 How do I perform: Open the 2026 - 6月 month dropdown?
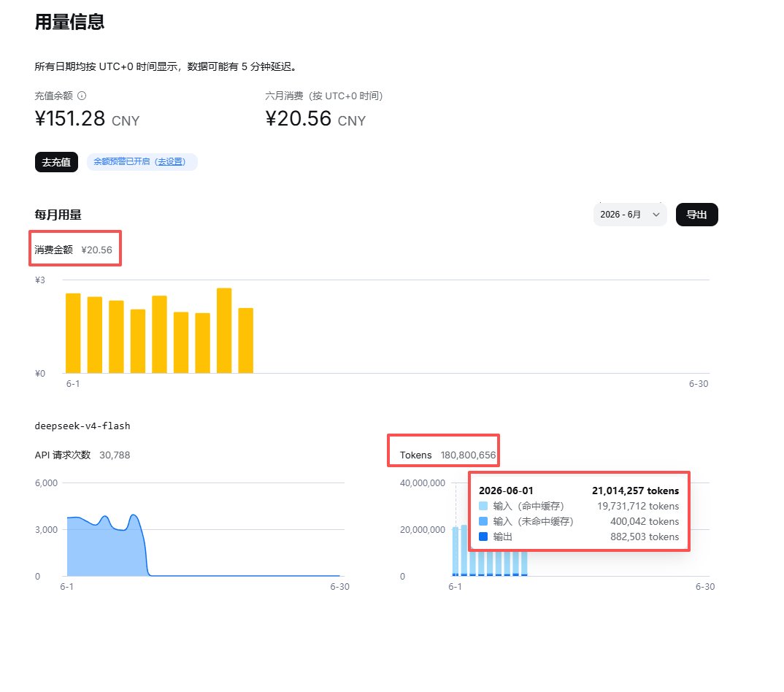pyautogui.click(x=630, y=215)
